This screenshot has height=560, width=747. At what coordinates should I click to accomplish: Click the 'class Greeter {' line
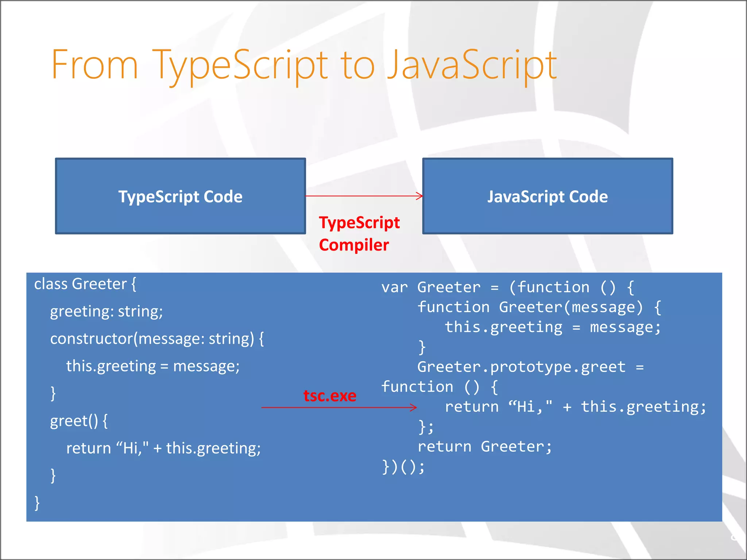(x=85, y=284)
